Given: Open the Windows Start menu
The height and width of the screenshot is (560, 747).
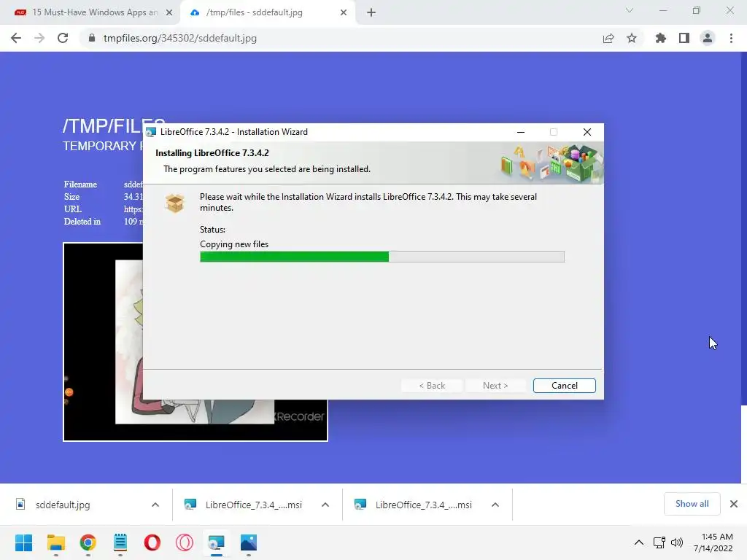Looking at the screenshot, I should click(23, 542).
